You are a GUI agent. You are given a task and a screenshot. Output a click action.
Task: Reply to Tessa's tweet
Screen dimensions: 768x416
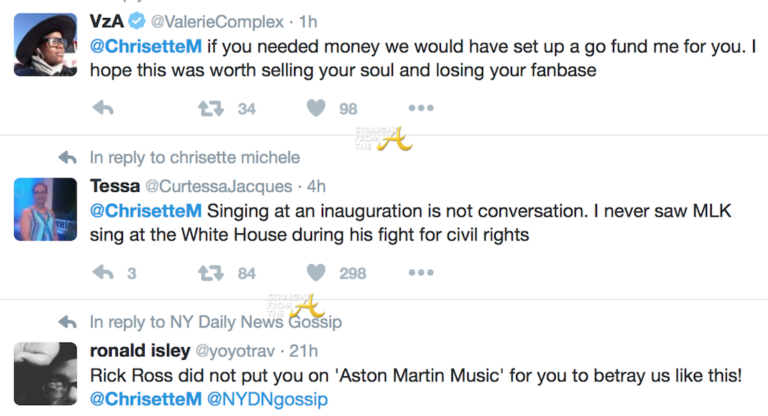(103, 272)
